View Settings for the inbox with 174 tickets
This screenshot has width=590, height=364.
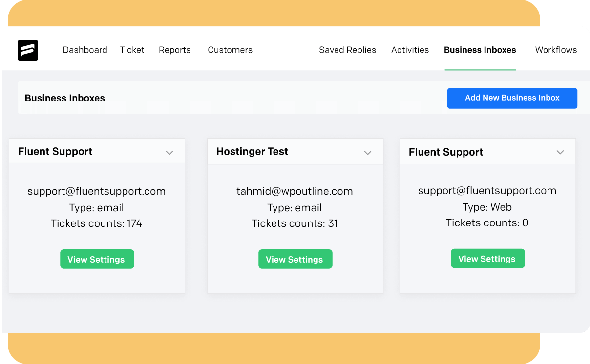coord(97,259)
